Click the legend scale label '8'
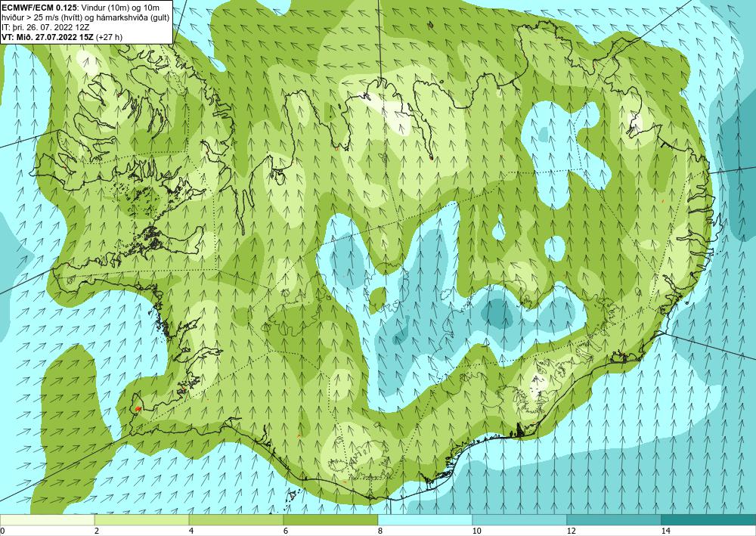Viewport: 756px width, 536px height. [x=380, y=531]
